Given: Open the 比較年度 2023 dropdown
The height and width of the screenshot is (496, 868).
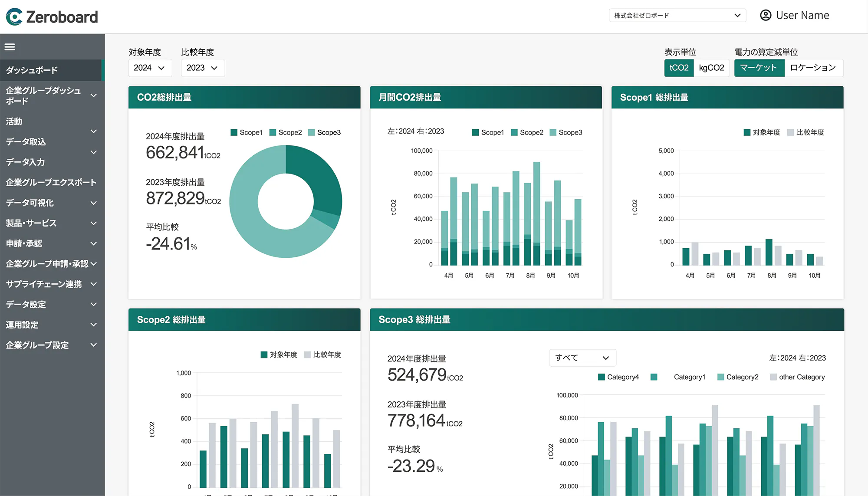Looking at the screenshot, I should (202, 68).
